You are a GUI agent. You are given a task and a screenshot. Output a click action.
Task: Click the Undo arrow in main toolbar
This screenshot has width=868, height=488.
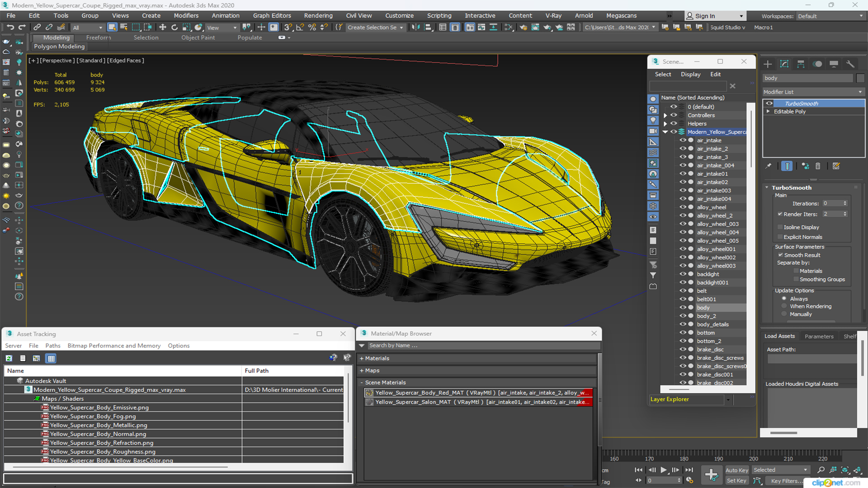coord(10,28)
